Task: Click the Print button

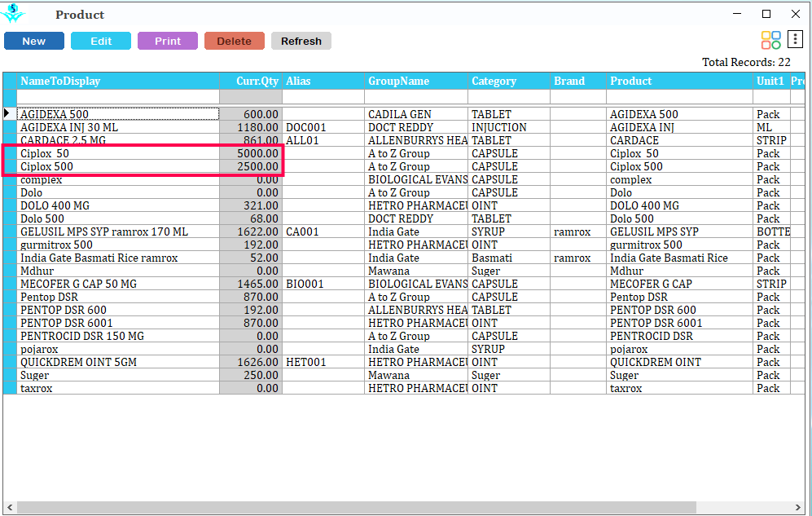Action: coord(168,41)
